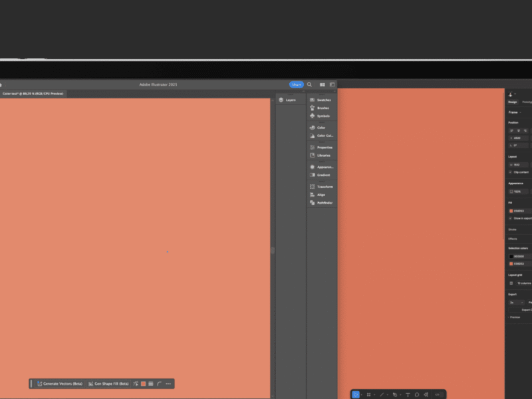Image resolution: width=532 pixels, height=399 pixels.
Task: Click the Stroke section header in Figma
Action: (x=512, y=229)
